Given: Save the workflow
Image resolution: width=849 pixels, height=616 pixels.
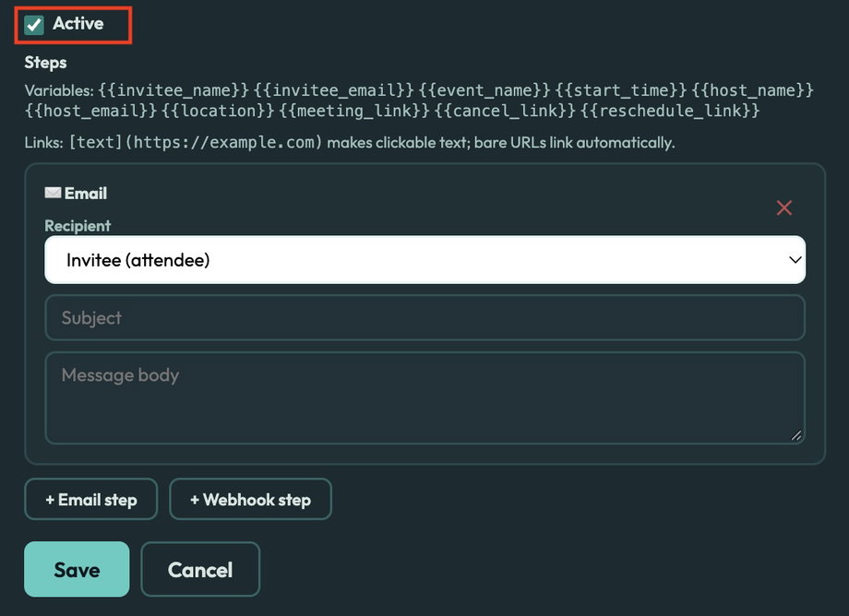Looking at the screenshot, I should pyautogui.click(x=77, y=570).
